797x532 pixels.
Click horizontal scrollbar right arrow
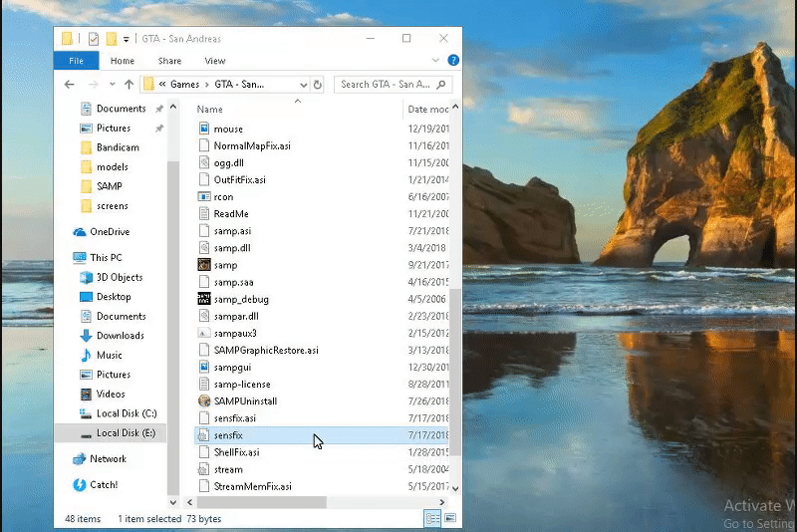tap(441, 502)
